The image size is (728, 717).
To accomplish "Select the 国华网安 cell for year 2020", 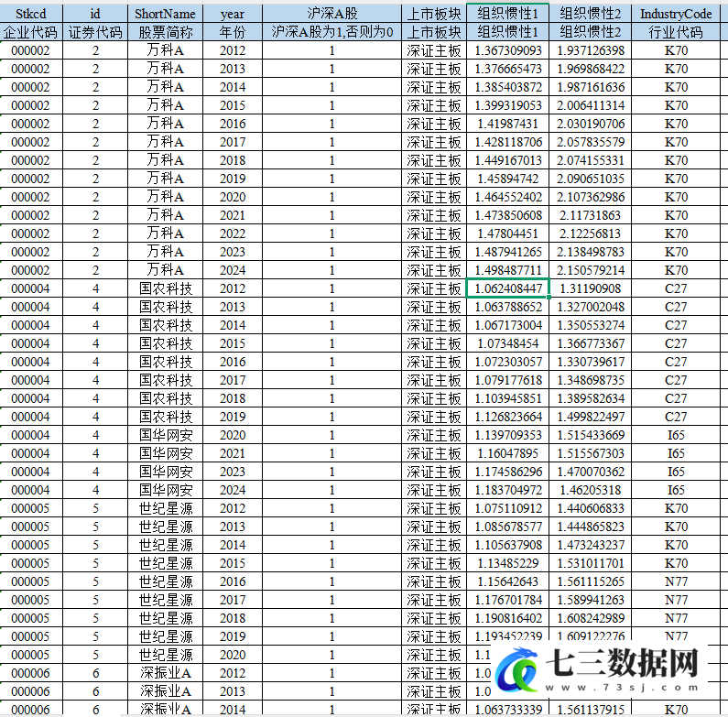I will click(165, 435).
